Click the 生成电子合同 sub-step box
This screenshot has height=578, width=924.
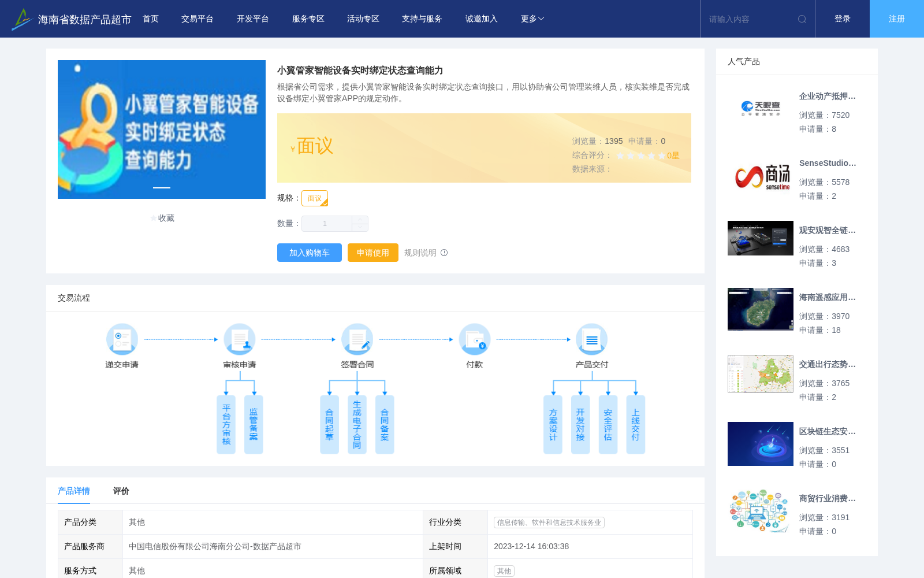coord(357,425)
